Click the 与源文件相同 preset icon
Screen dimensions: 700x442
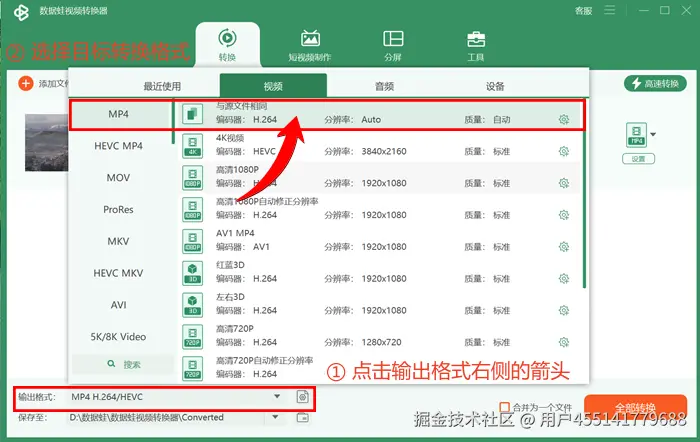pyautogui.click(x=192, y=114)
